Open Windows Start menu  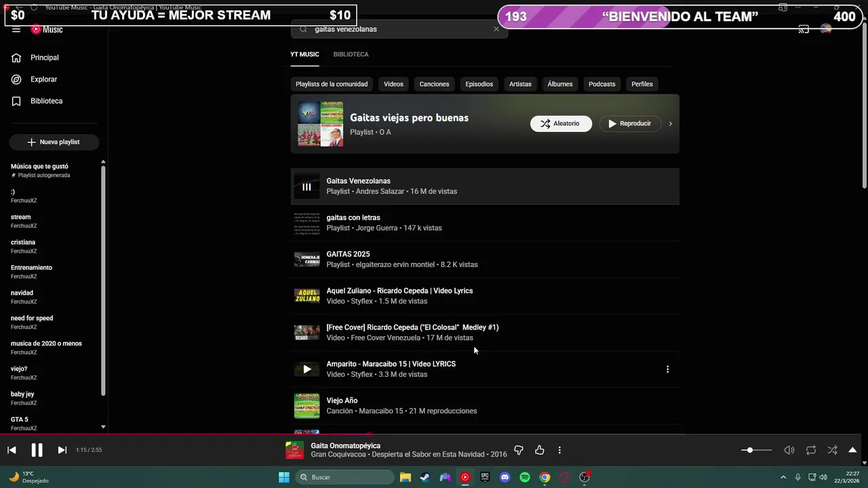(x=284, y=477)
